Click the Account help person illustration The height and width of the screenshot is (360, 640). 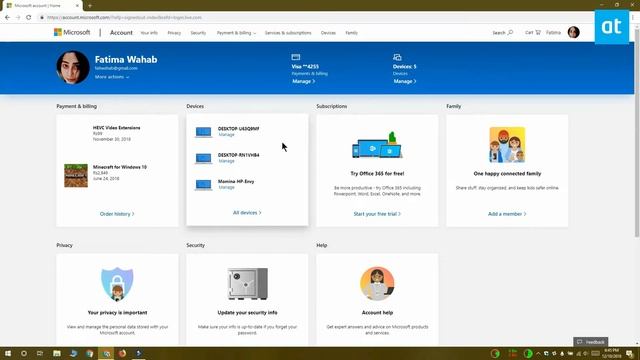pos(377,284)
